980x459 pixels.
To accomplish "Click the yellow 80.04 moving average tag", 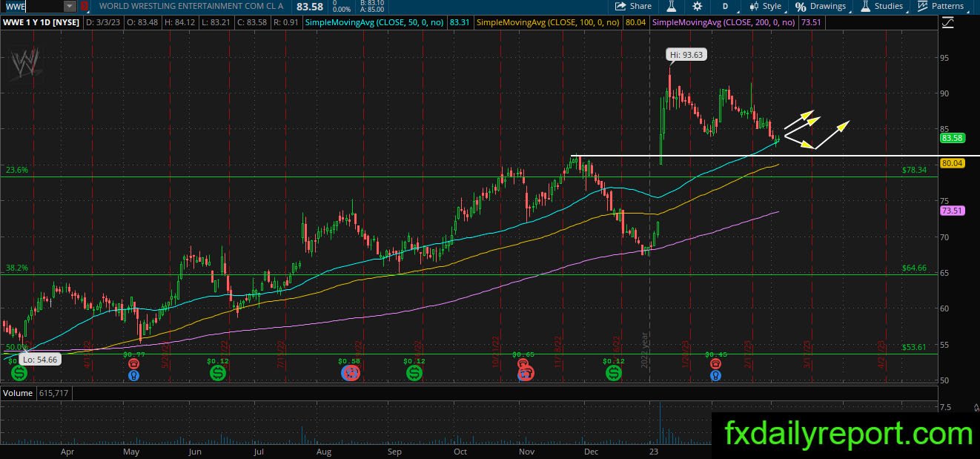I will point(952,163).
